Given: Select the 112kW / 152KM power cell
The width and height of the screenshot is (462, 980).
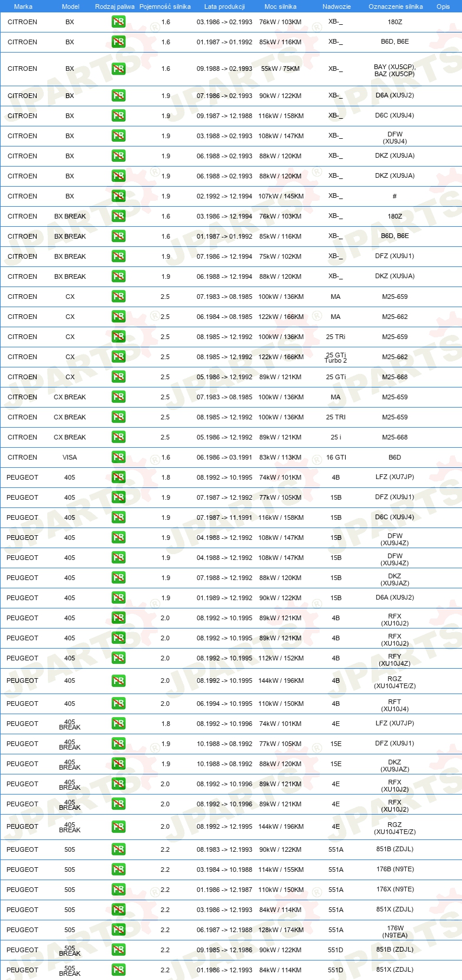Looking at the screenshot, I should point(281,658).
